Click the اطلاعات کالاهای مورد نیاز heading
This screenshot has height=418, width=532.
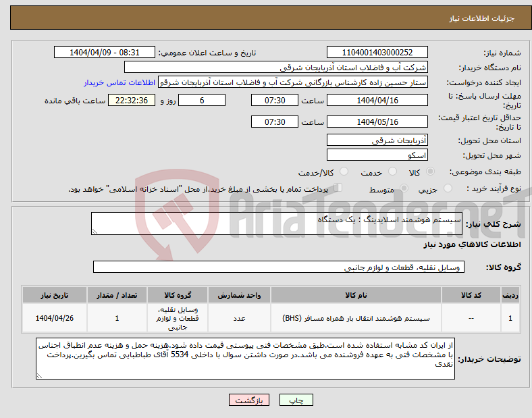click(472, 244)
